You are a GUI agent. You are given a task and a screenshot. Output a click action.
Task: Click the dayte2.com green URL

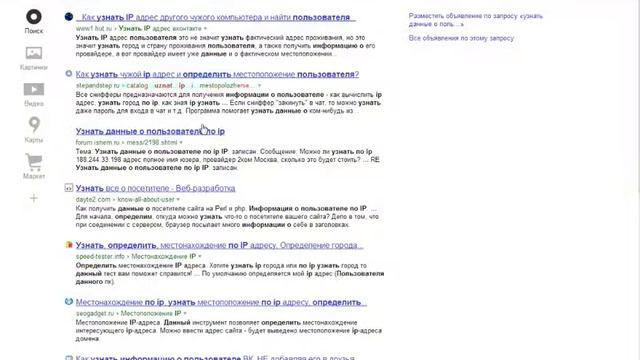pyautogui.click(x=93, y=200)
